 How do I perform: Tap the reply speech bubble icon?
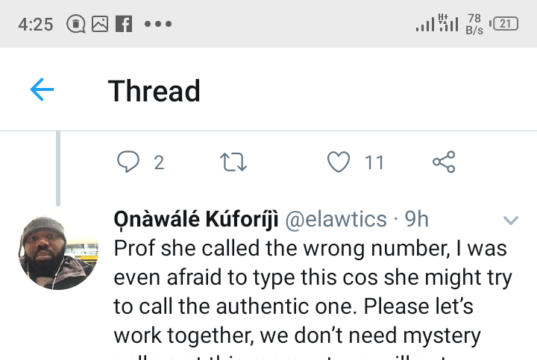pos(128,161)
